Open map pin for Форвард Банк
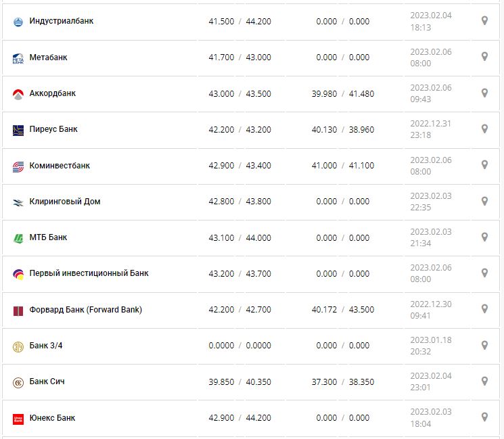This screenshot has height=439, width=504. 484,309
